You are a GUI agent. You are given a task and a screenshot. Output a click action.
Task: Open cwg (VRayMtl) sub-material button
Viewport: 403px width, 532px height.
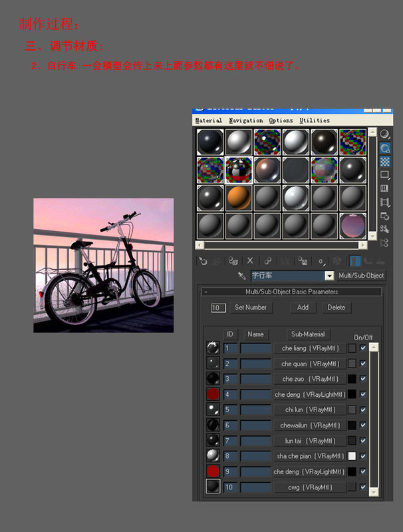tap(310, 487)
